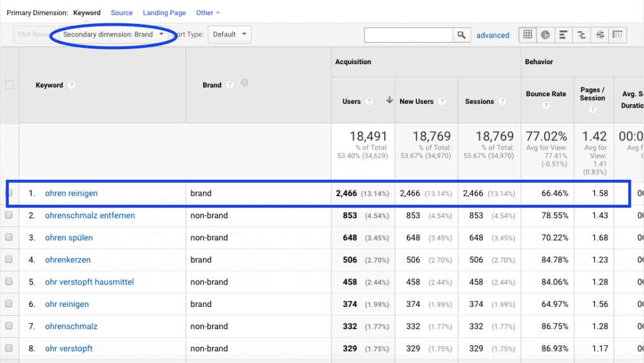Click the Plot Rows button
Image resolution: width=644 pixels, height=363 pixels.
[x=34, y=35]
